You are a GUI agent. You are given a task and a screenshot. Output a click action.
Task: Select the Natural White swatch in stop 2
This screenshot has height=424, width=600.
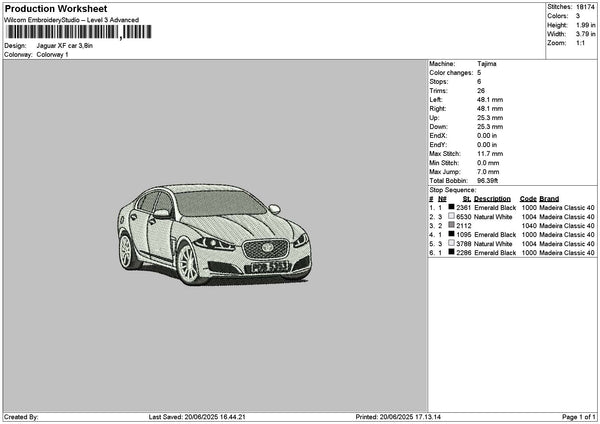452,216
